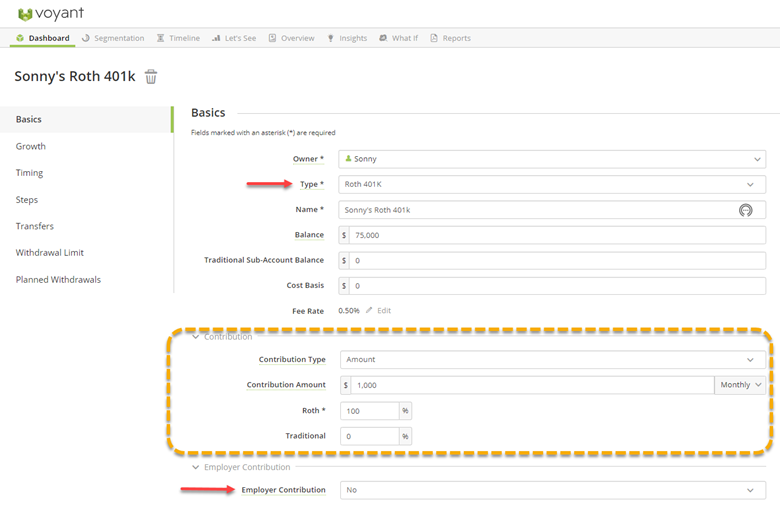Click the pencil icon beside Fee Rate

click(x=369, y=310)
